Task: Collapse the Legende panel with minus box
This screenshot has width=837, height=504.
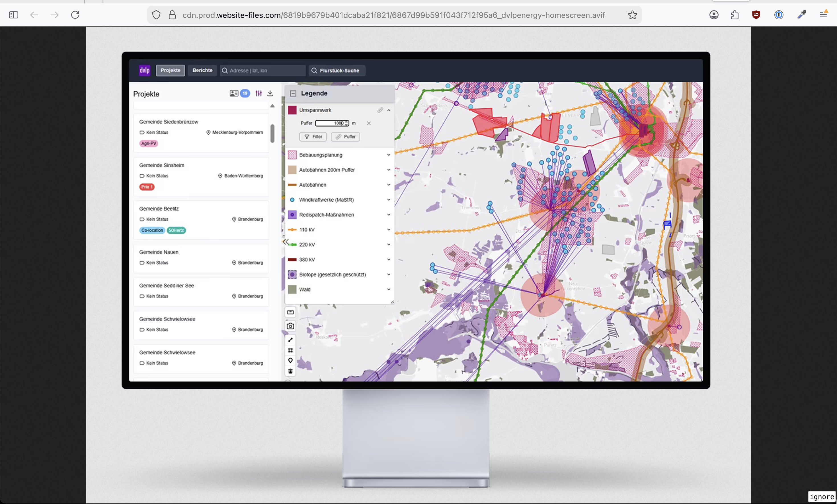Action: pyautogui.click(x=293, y=93)
